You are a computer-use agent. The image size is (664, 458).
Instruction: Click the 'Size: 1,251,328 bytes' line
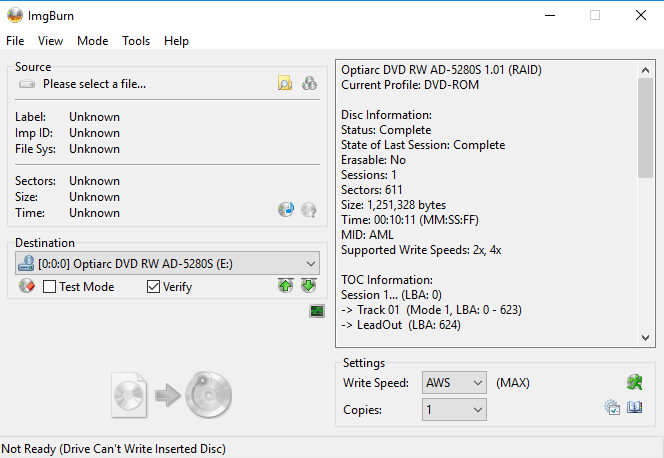(393, 205)
